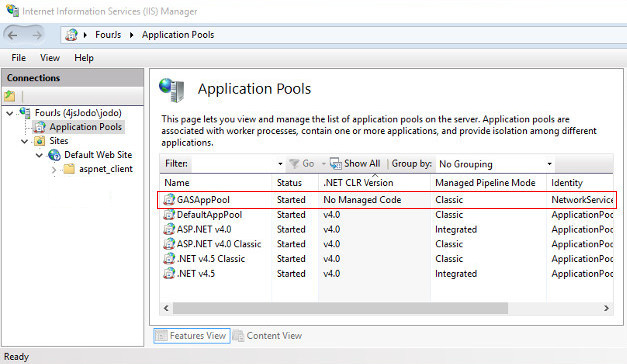
Task: Switch to Content View tab
Action: point(268,336)
